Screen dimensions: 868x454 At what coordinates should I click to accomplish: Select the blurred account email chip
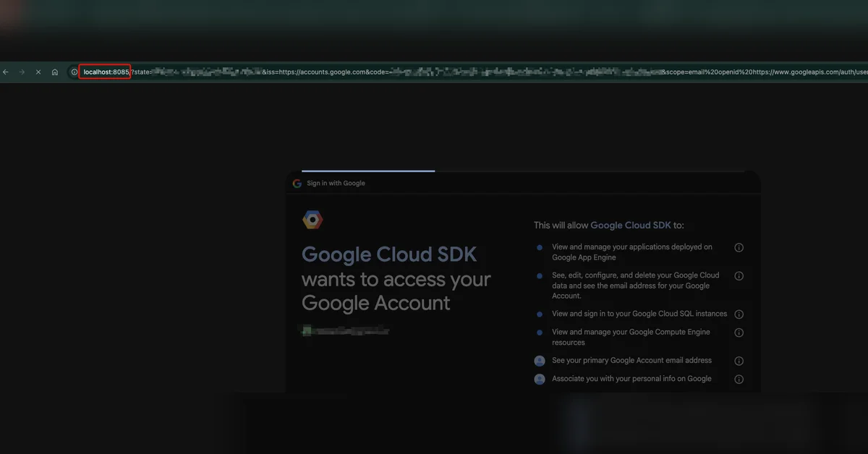coord(345,330)
